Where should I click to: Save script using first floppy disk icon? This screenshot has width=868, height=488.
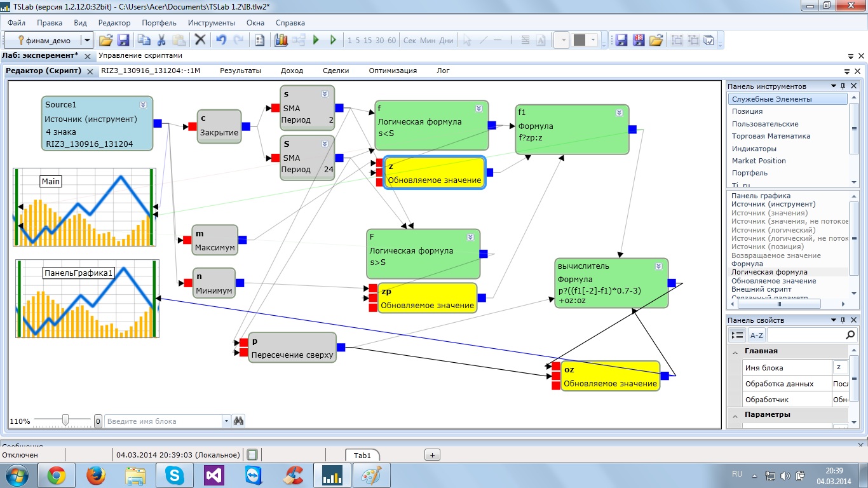point(123,40)
